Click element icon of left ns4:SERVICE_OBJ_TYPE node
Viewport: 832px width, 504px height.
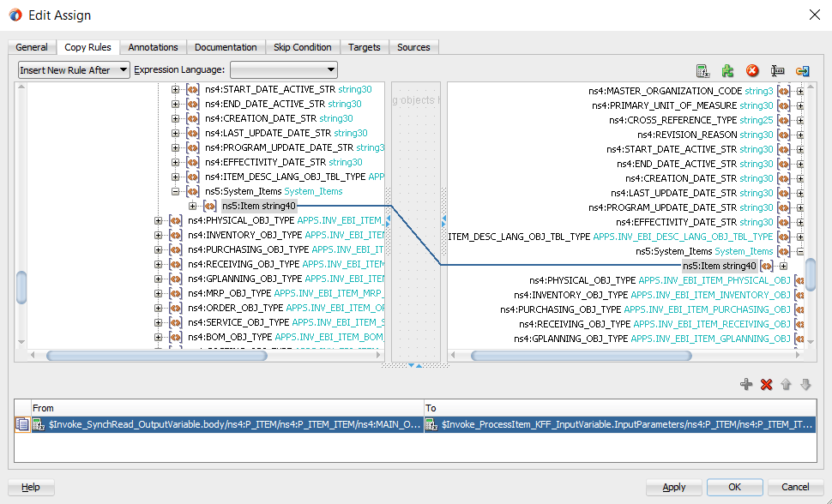point(176,322)
